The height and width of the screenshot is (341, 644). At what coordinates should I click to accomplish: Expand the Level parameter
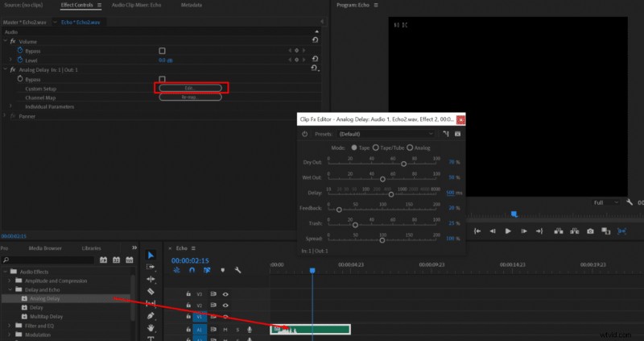point(10,60)
